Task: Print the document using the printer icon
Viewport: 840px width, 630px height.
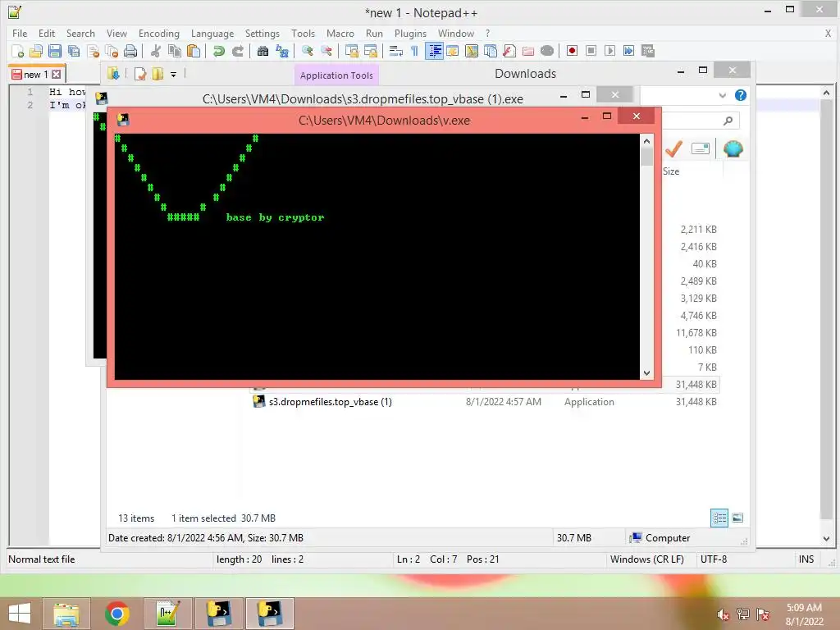Action: coord(130,51)
